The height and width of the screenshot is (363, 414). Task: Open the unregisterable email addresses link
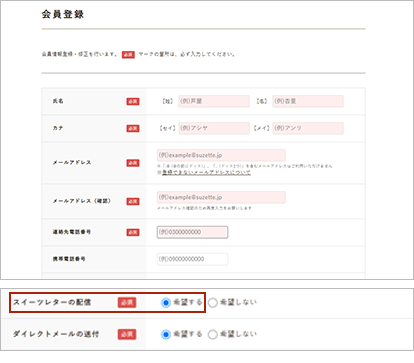coord(206,172)
